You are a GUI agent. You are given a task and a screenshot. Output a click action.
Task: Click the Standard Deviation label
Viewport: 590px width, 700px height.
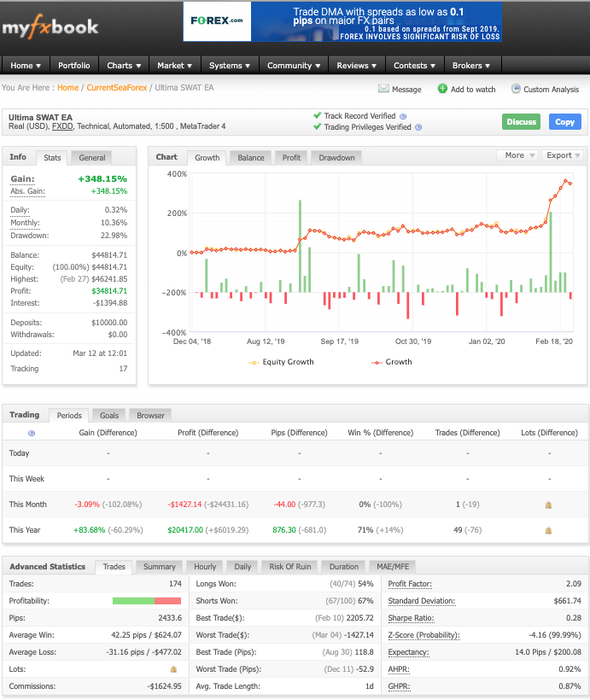coord(421,601)
